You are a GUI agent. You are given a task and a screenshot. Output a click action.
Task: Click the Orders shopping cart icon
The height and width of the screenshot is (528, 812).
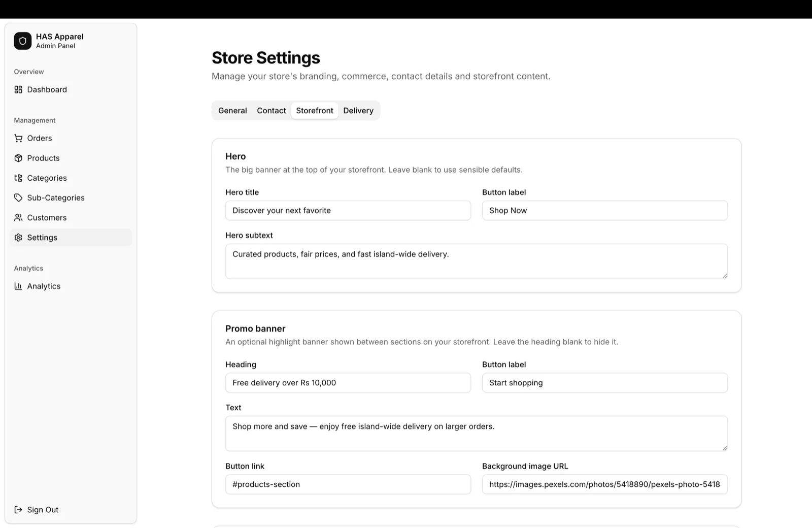[x=18, y=138]
